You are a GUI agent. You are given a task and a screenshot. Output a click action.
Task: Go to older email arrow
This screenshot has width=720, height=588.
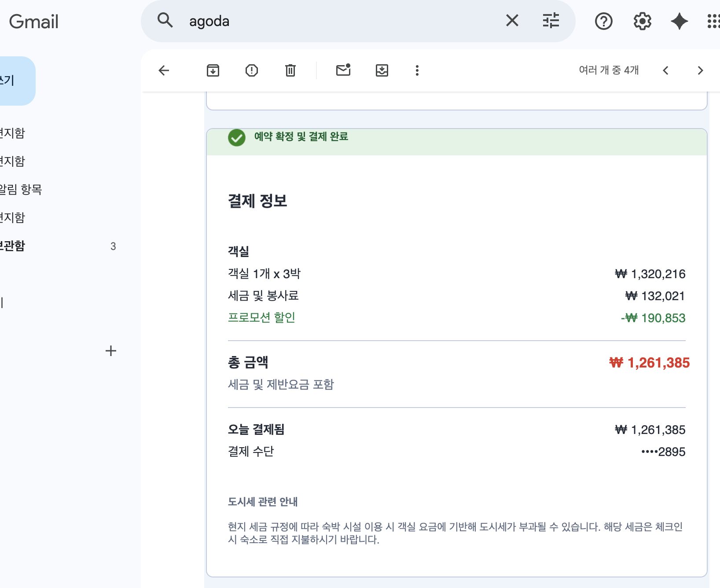[x=701, y=70]
